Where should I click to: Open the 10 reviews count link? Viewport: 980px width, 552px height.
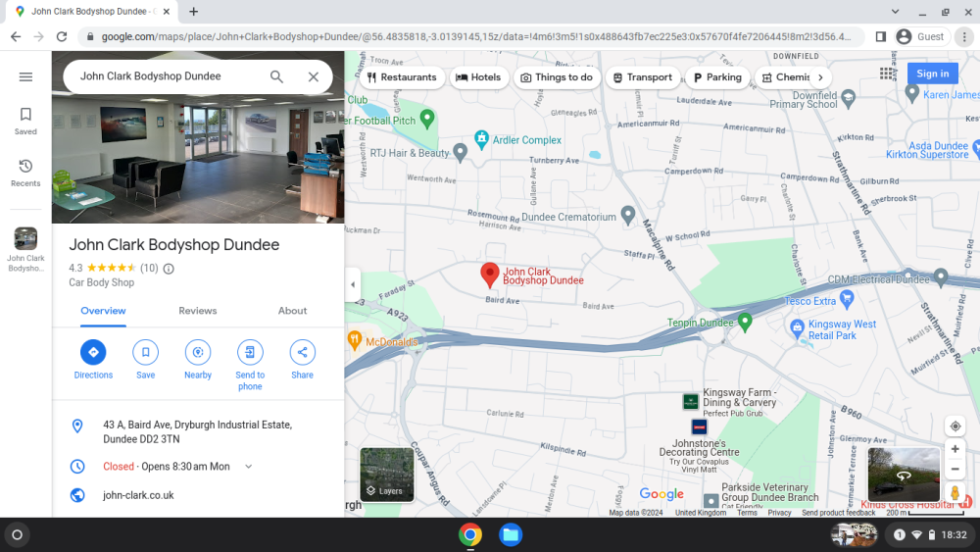coord(149,269)
